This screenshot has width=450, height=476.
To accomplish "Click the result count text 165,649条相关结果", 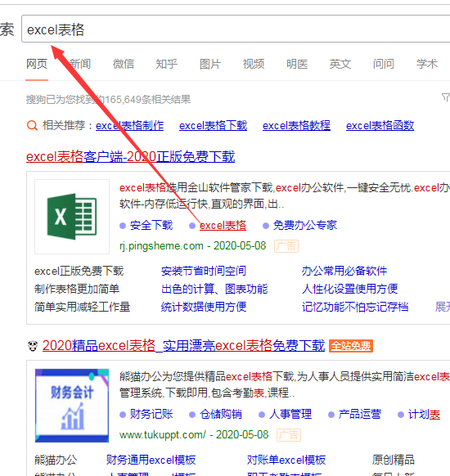I will [148, 99].
